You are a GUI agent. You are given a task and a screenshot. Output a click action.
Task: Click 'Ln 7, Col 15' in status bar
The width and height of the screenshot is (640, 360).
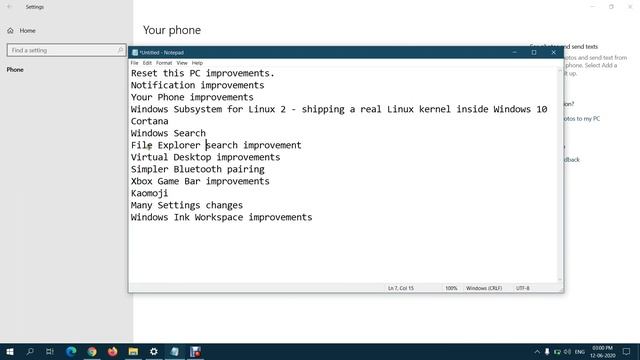(400, 288)
